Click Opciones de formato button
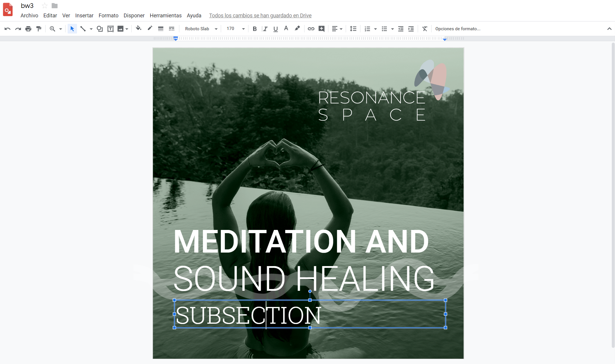Viewport: 615px width, 364px height. pos(457,29)
